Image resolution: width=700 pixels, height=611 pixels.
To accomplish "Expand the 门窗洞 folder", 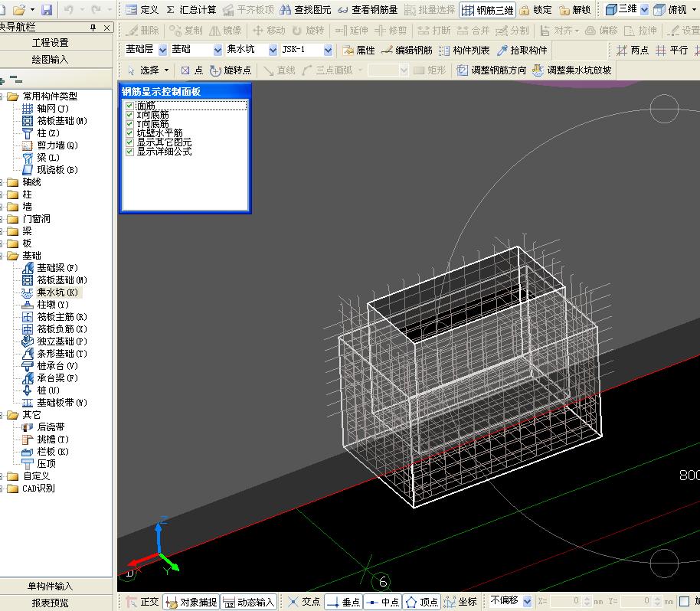I will pos(2,219).
